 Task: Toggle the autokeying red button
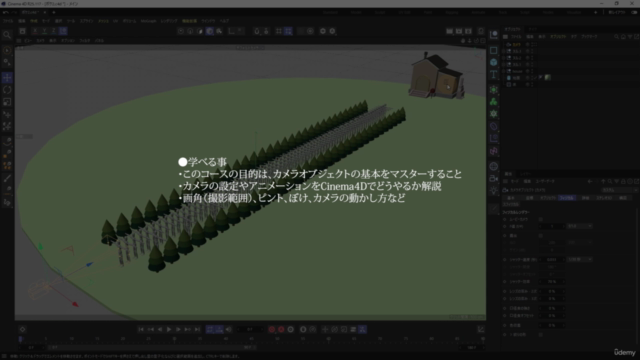click(x=281, y=329)
